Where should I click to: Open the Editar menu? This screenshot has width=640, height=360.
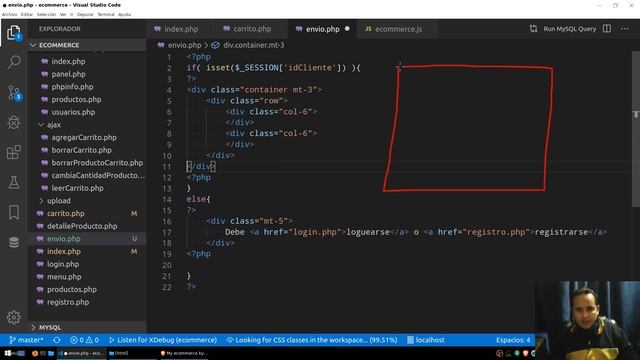pos(27,14)
